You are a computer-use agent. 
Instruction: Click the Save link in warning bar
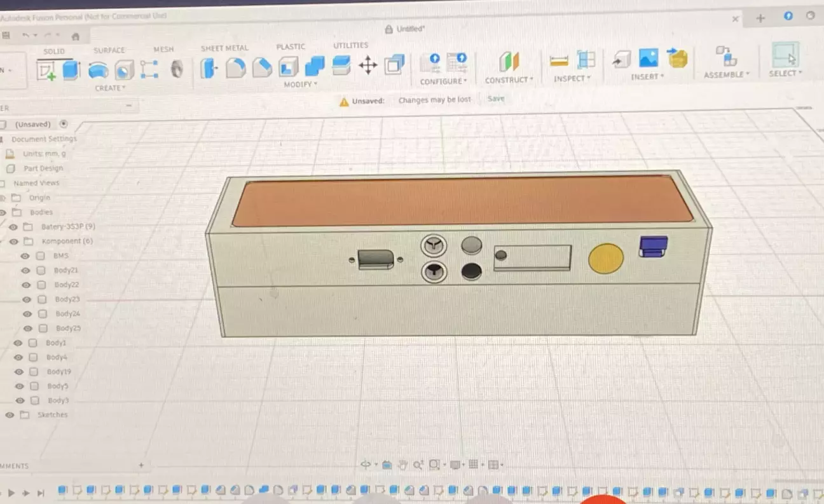[x=496, y=99]
